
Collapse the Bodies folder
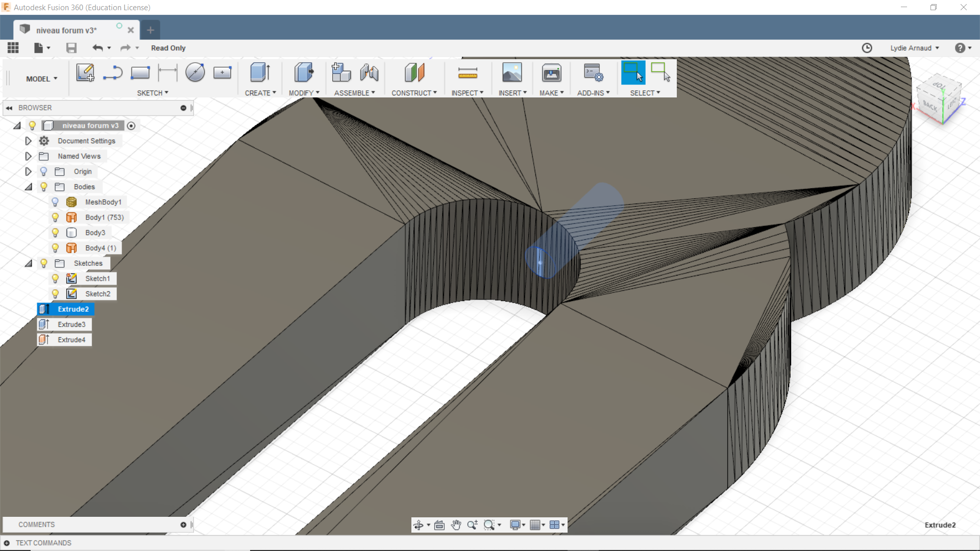29,187
